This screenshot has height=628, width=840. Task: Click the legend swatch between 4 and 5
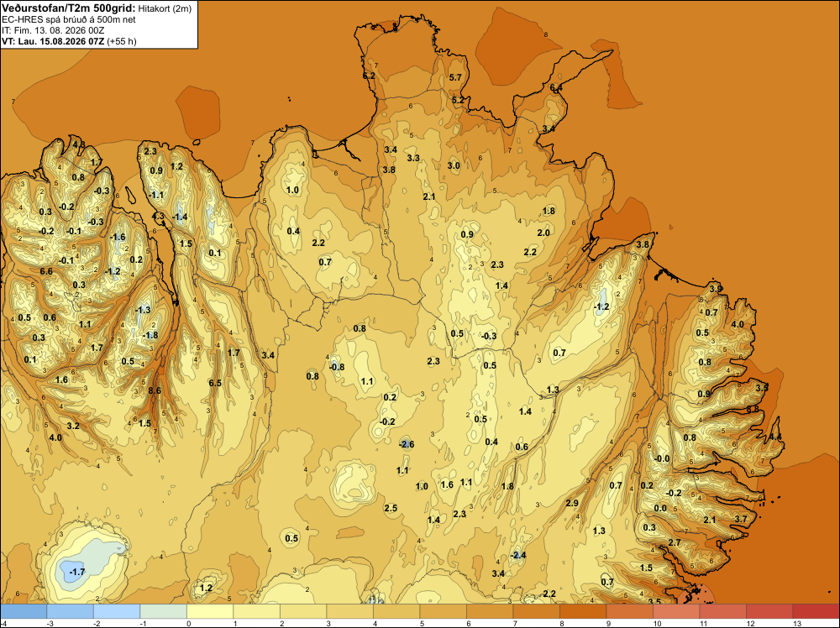(396, 611)
